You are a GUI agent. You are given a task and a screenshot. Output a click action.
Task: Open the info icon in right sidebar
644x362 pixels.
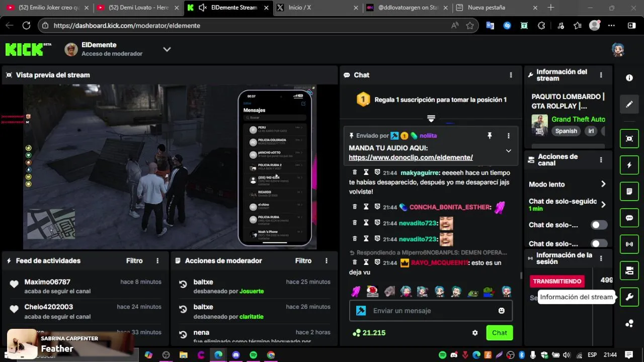629,78
